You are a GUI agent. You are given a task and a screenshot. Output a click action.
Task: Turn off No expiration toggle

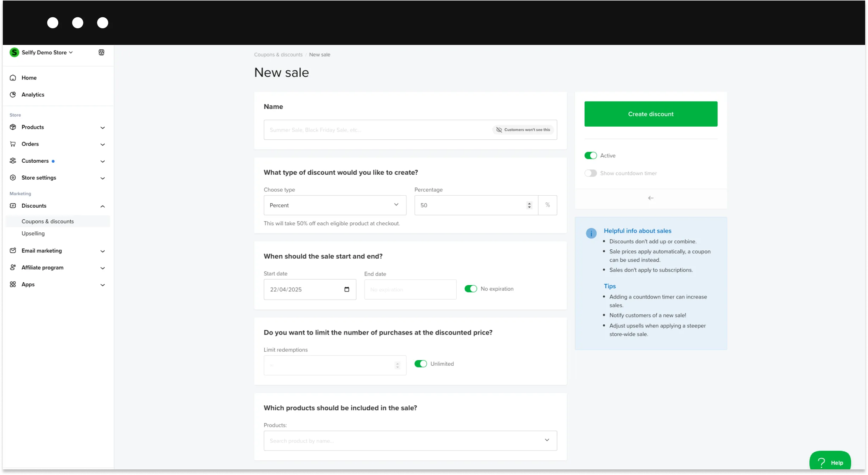(x=470, y=289)
